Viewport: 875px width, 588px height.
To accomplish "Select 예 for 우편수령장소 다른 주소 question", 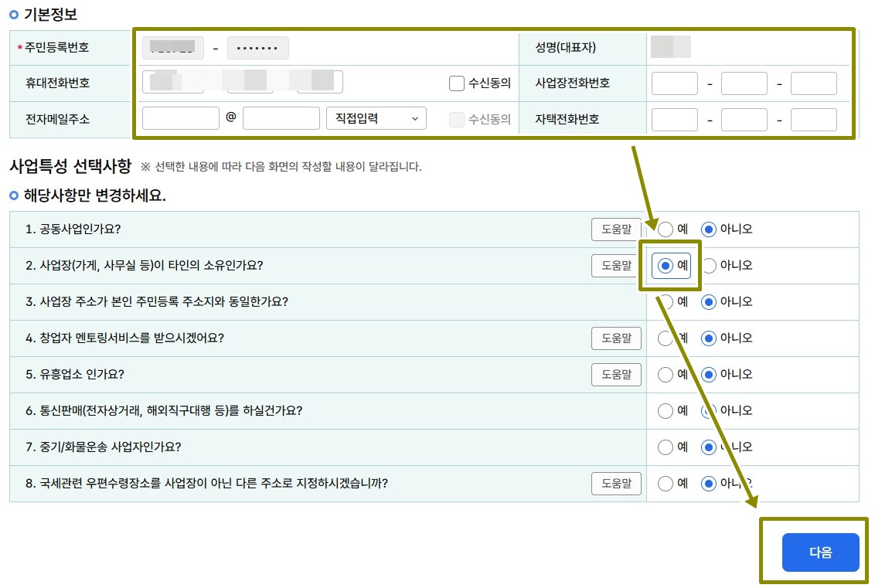I will click(666, 483).
